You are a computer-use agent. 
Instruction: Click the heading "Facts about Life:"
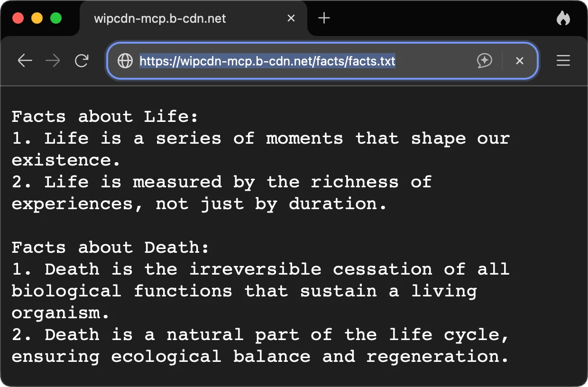point(105,116)
